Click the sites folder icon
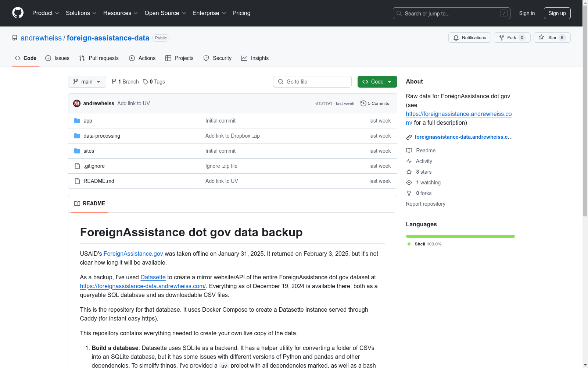Image resolution: width=588 pixels, height=368 pixels. 77,151
